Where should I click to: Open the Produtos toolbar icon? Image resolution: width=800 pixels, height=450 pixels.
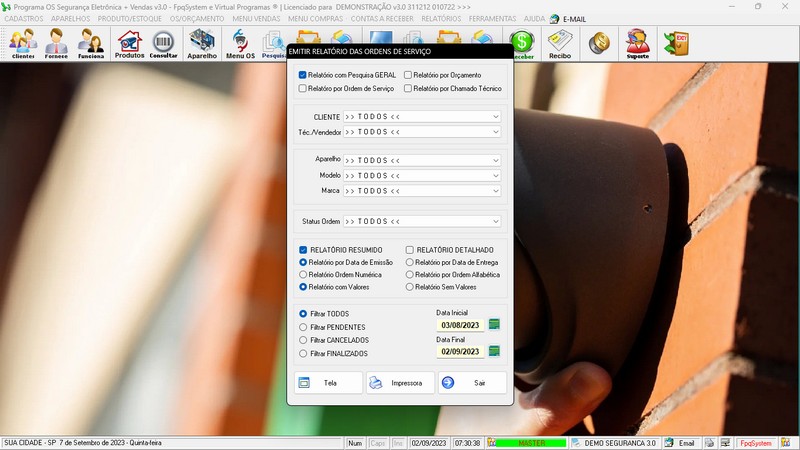129,43
